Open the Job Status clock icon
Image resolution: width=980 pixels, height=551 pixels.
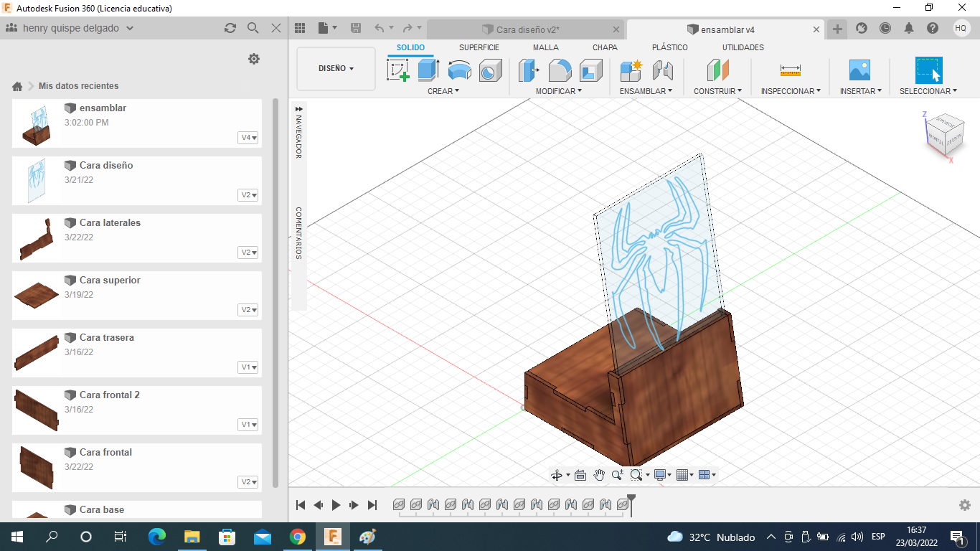click(885, 28)
